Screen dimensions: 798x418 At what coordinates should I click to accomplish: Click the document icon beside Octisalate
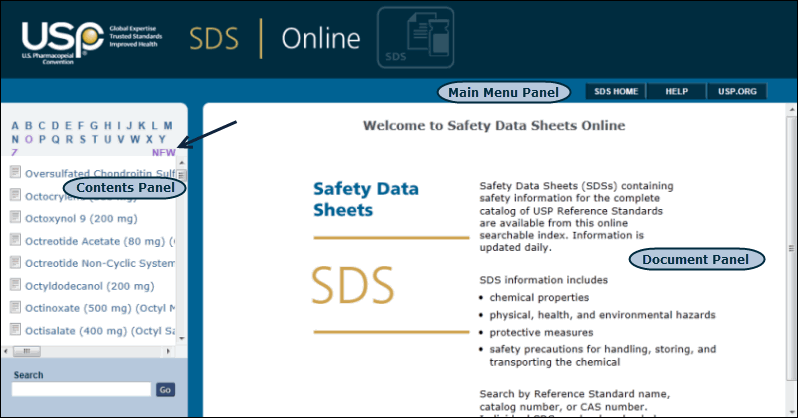(15, 329)
